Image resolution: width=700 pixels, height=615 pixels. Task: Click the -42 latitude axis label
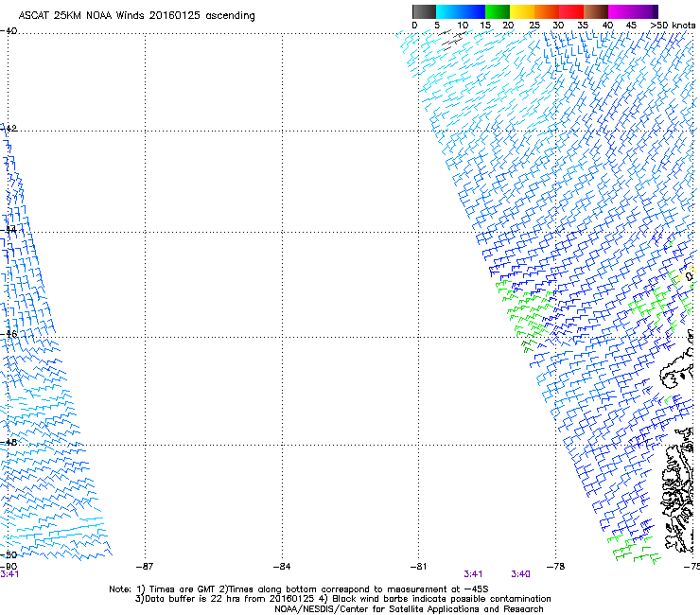point(9,128)
